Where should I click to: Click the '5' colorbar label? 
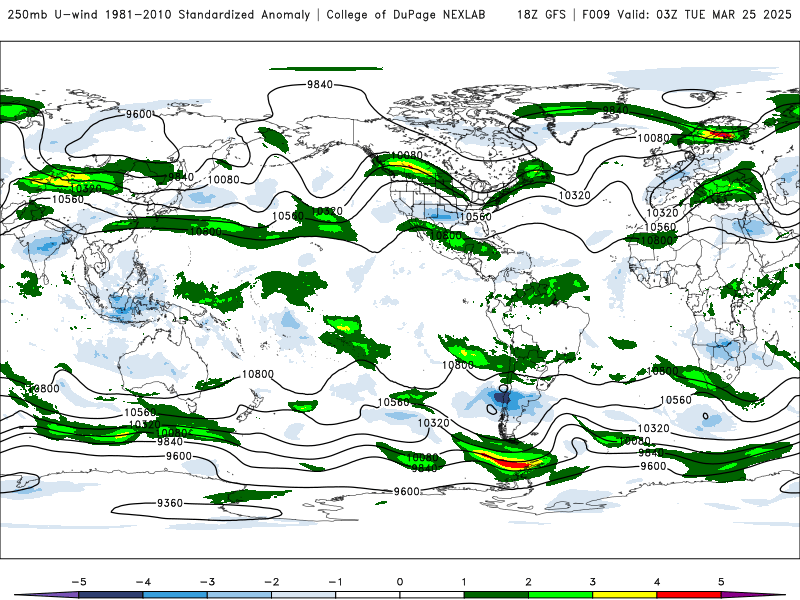(x=721, y=582)
